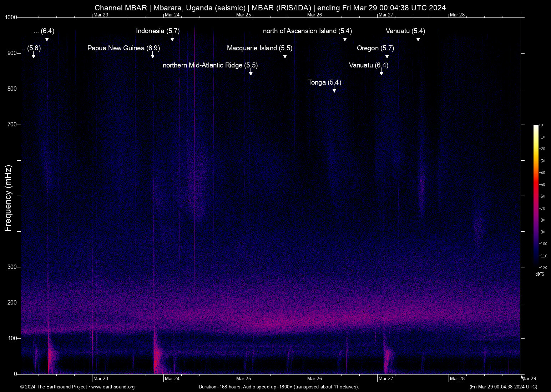
Task: Click the "300" frequency axis label
Action: (x=12, y=267)
